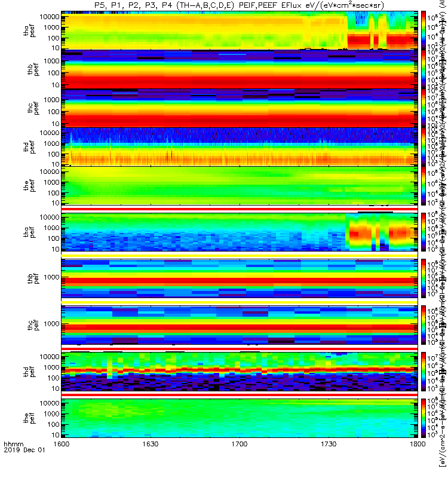Click inside the the peef spectrogram panel

(240, 186)
